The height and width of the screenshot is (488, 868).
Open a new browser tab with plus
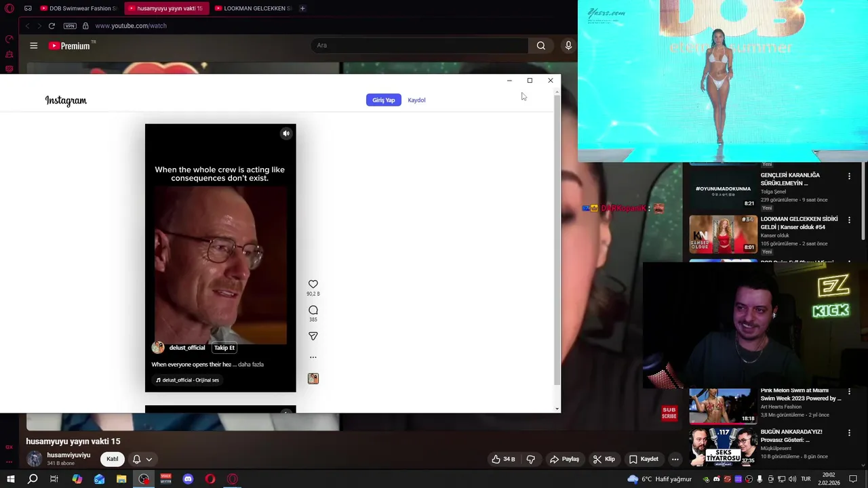(x=302, y=8)
